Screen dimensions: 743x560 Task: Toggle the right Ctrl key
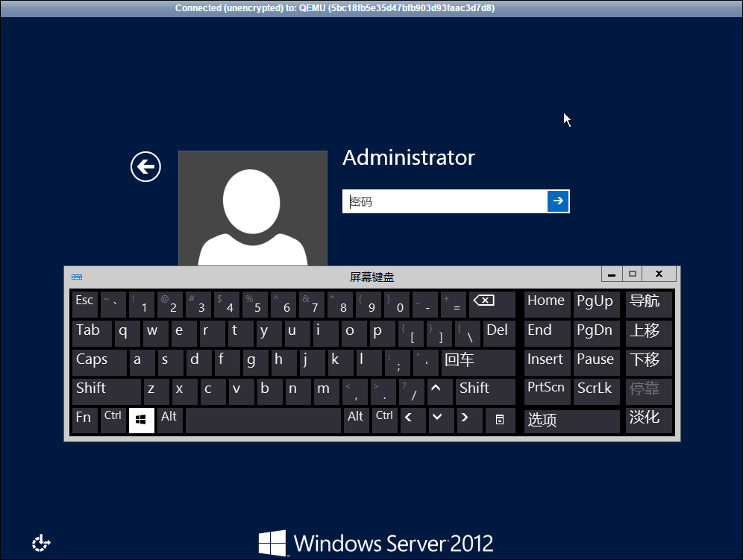pyautogui.click(x=385, y=421)
